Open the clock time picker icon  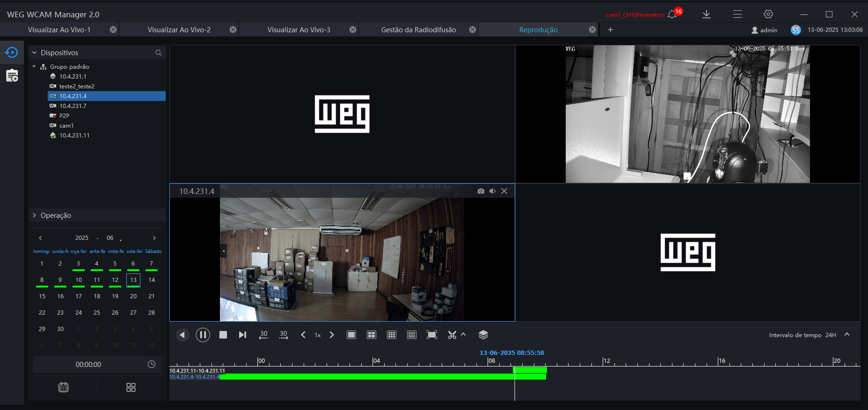tap(152, 364)
